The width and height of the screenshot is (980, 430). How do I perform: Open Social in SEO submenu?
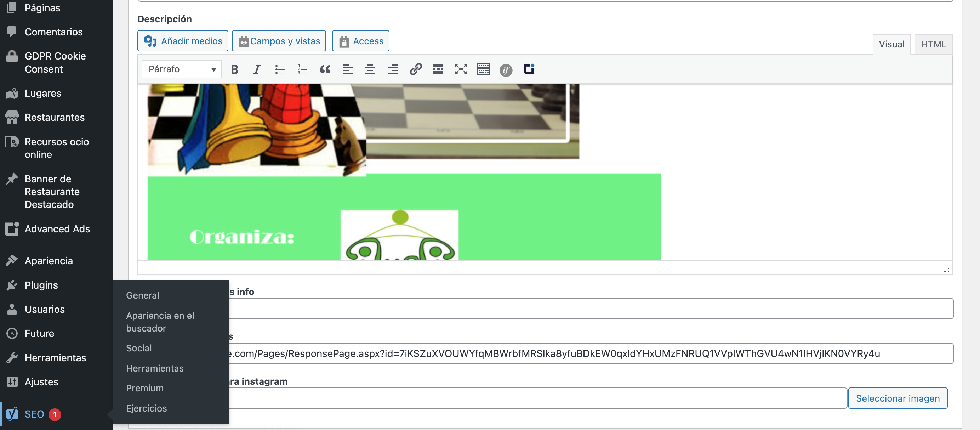click(x=139, y=348)
